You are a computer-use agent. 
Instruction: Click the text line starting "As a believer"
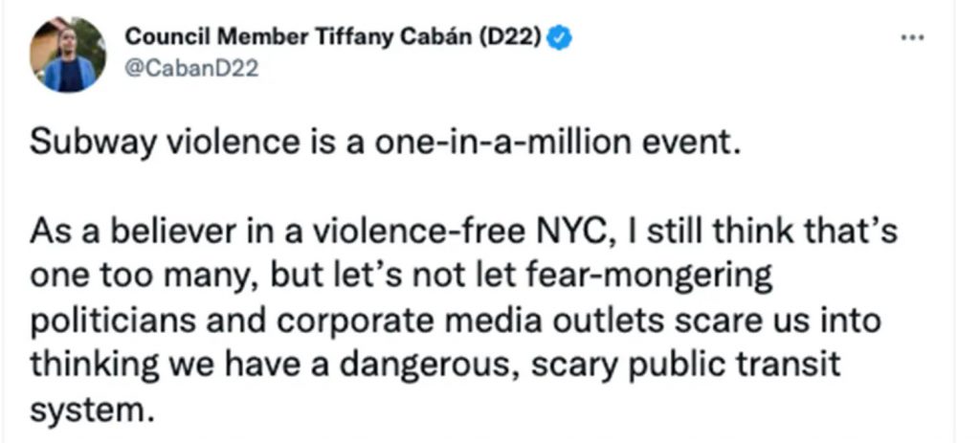click(464, 233)
